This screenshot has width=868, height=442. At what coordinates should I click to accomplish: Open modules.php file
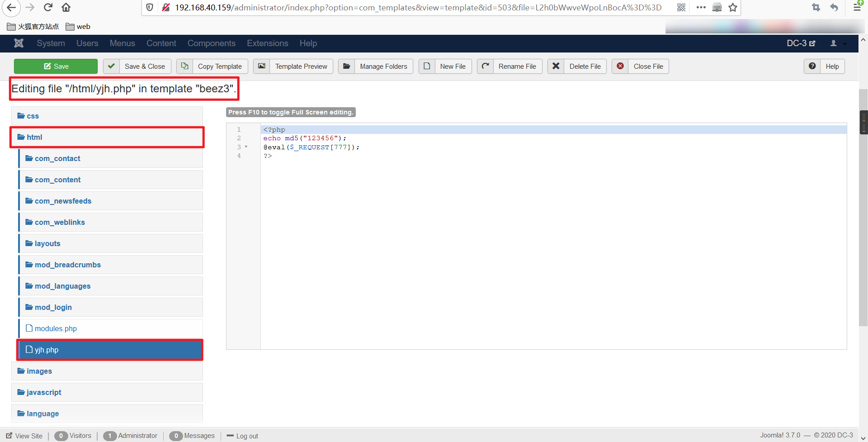(x=111, y=328)
